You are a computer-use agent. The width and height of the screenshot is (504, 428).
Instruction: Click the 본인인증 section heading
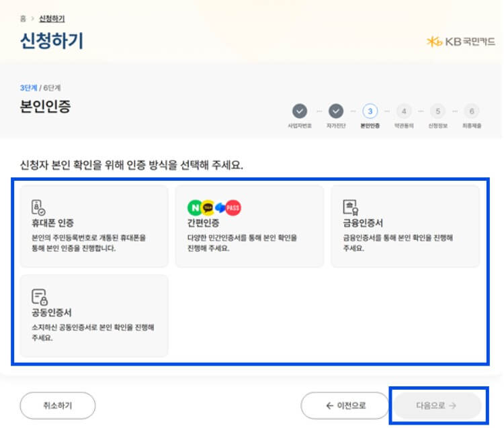pyautogui.click(x=45, y=106)
